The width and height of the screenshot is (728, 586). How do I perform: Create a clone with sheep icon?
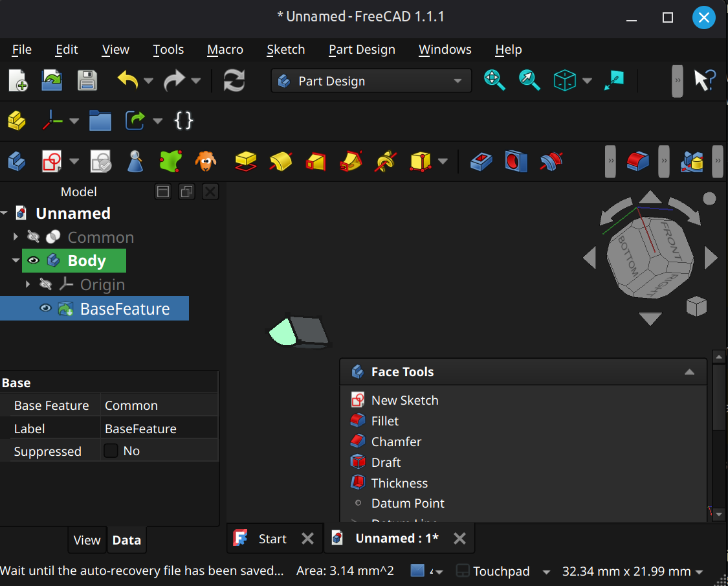pos(206,162)
